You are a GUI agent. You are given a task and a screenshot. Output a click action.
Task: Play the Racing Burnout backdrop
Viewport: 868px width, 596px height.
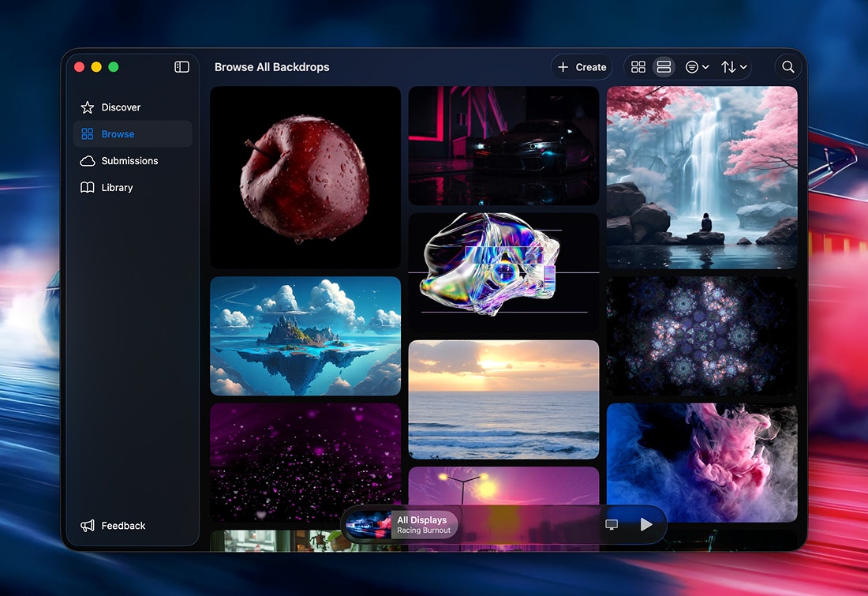[x=646, y=524]
